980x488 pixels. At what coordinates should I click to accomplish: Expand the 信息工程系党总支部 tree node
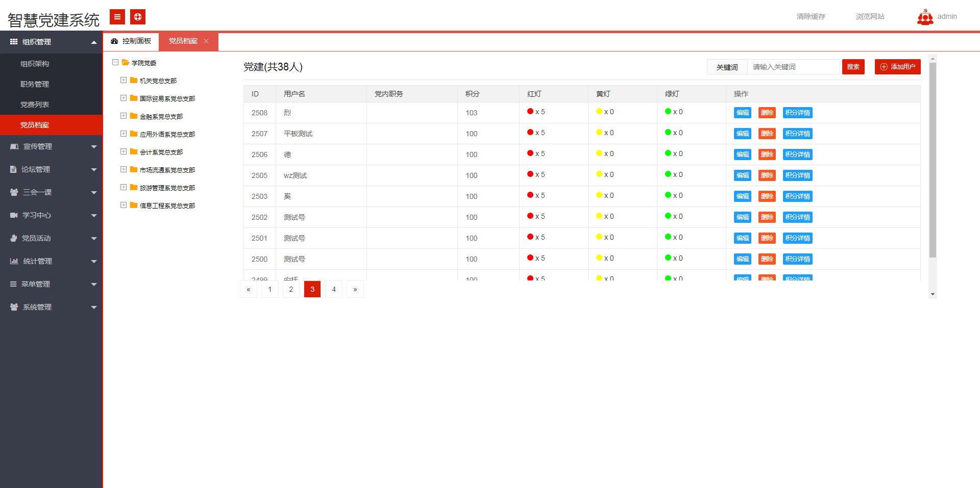pos(124,205)
